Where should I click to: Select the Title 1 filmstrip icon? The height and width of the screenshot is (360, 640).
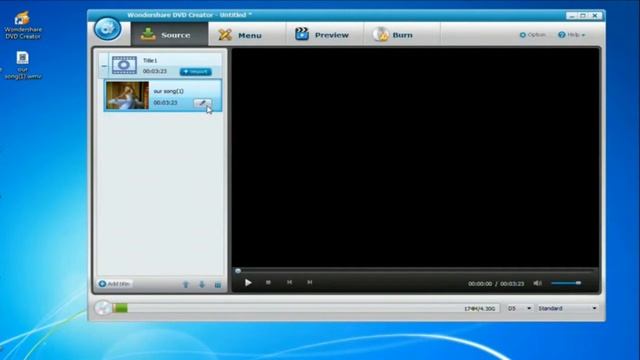(124, 65)
